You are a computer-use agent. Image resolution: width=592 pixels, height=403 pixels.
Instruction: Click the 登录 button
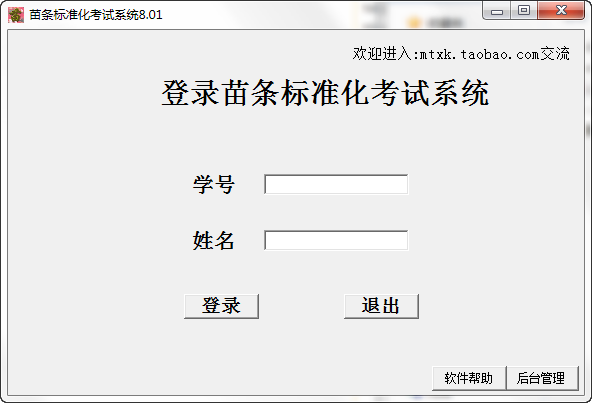coord(221,306)
